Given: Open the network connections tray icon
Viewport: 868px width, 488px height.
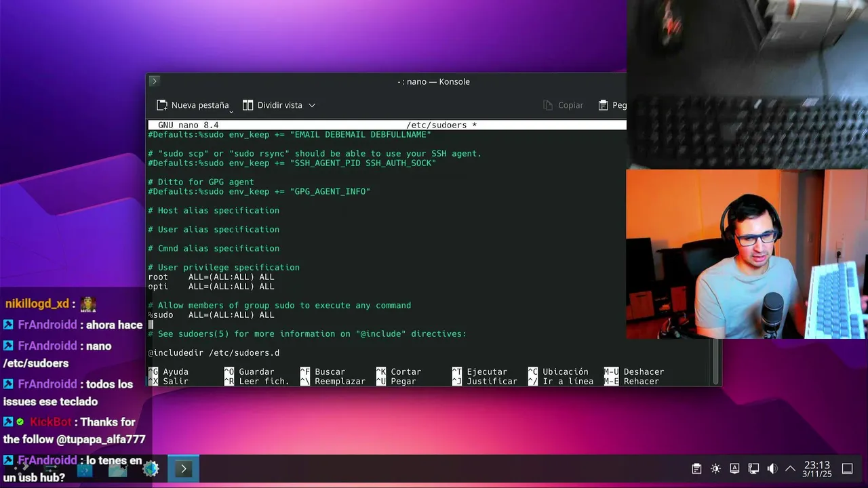Looking at the screenshot, I should pyautogui.click(x=753, y=468).
